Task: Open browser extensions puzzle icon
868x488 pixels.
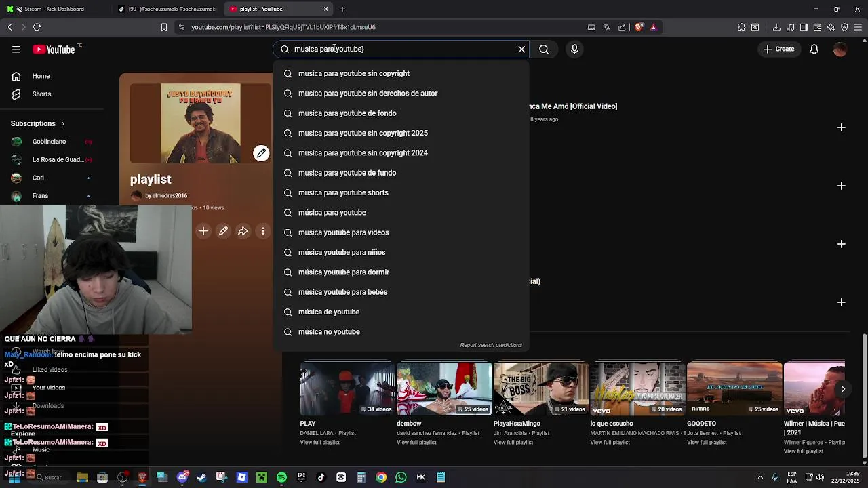Action: [x=741, y=27]
